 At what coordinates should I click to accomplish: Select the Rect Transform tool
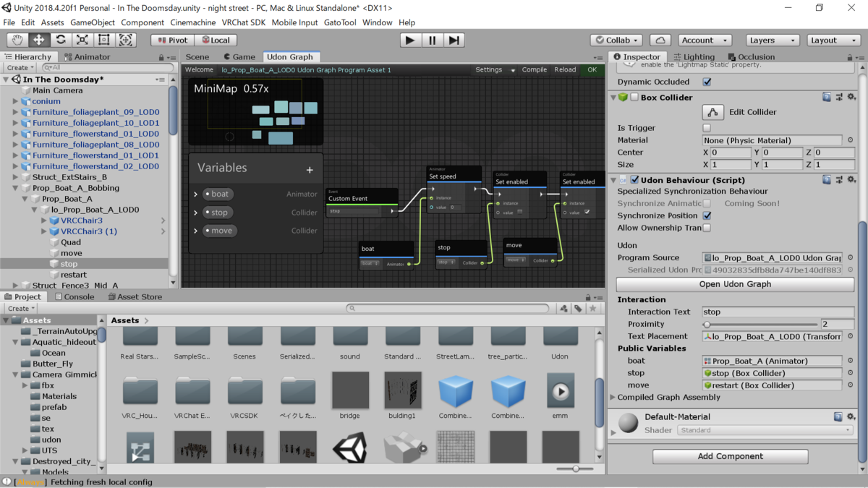(x=104, y=40)
